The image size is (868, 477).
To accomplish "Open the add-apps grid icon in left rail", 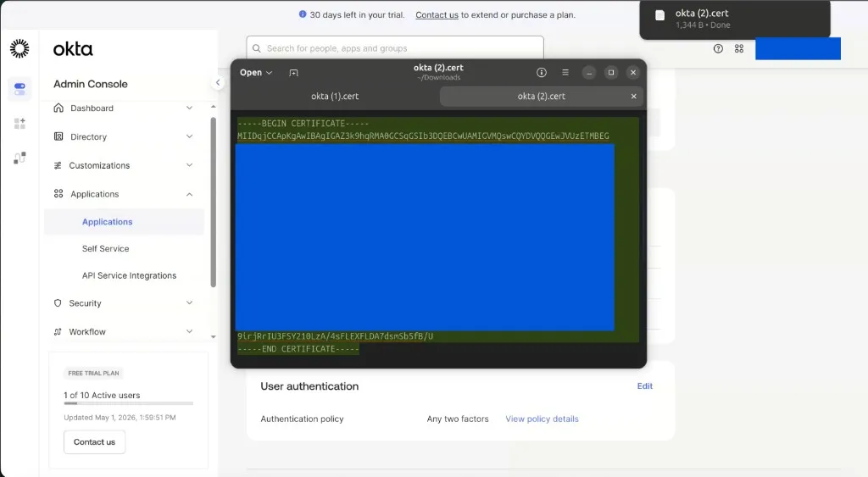I will click(x=19, y=123).
